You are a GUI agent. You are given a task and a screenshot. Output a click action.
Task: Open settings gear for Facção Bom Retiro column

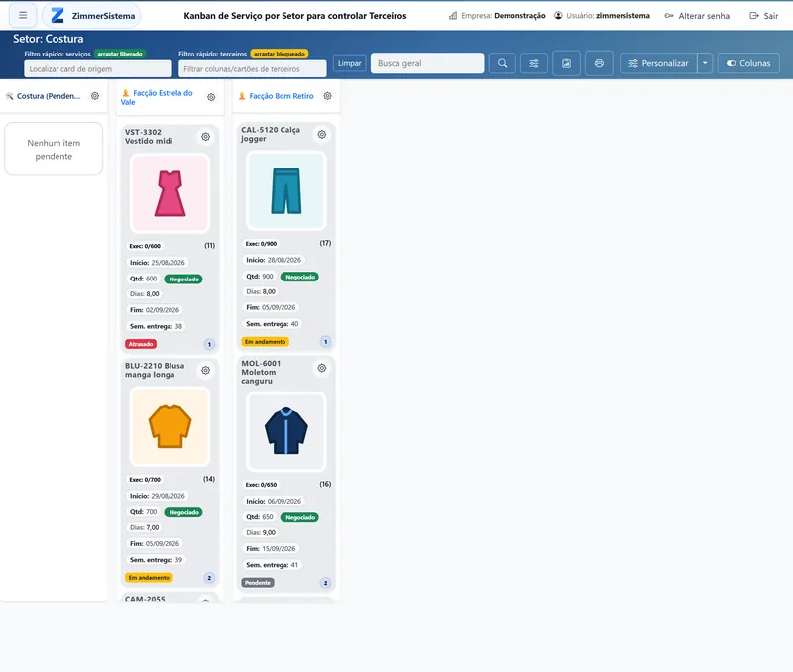[x=328, y=96]
